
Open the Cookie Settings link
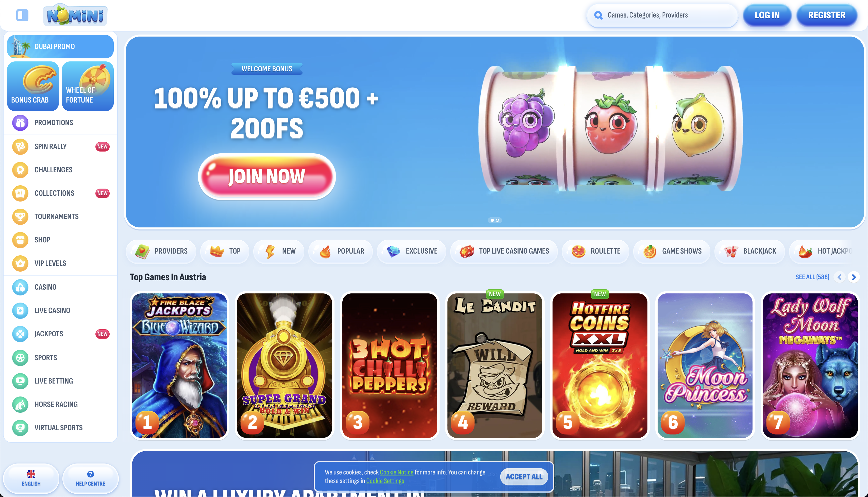pyautogui.click(x=385, y=481)
